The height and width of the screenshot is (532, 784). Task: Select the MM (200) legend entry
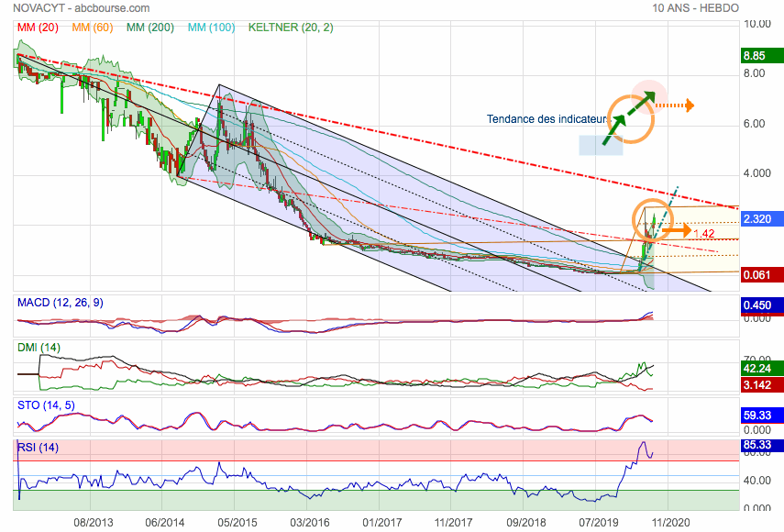[150, 28]
